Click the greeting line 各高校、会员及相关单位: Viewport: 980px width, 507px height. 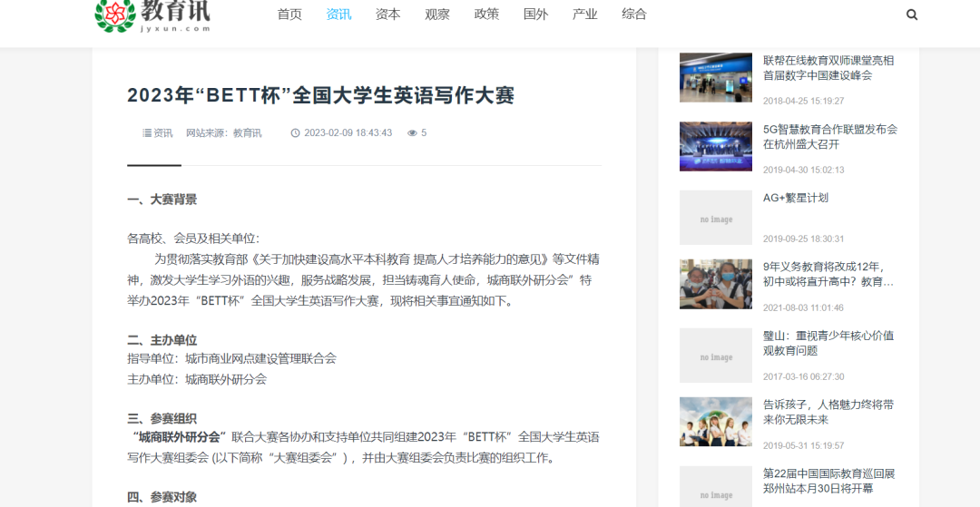coord(193,239)
